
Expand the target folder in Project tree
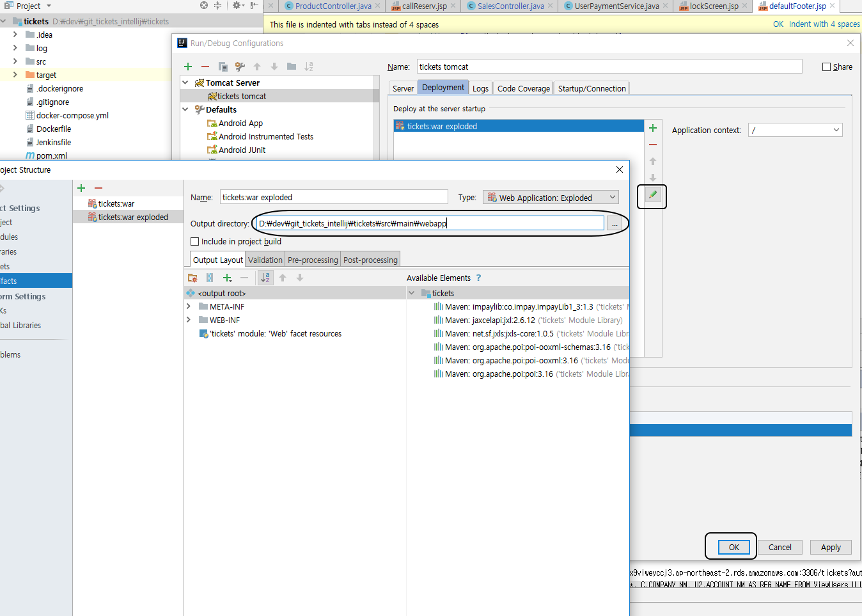(x=15, y=75)
